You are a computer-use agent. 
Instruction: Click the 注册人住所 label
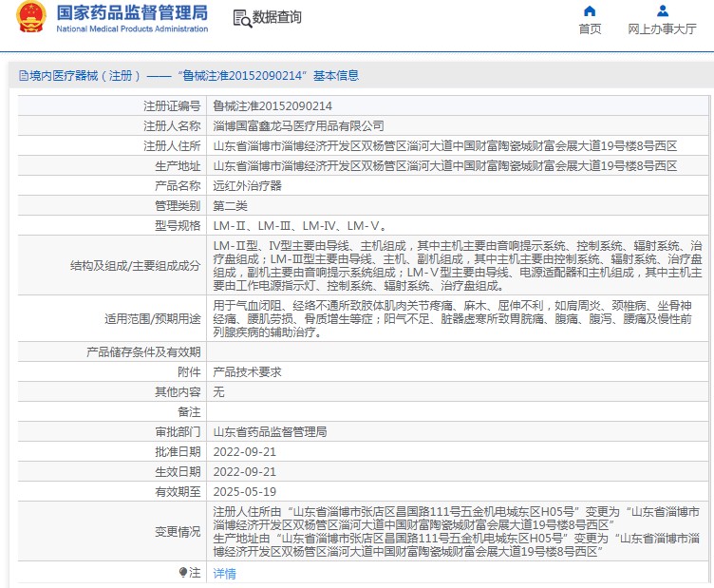point(172,146)
